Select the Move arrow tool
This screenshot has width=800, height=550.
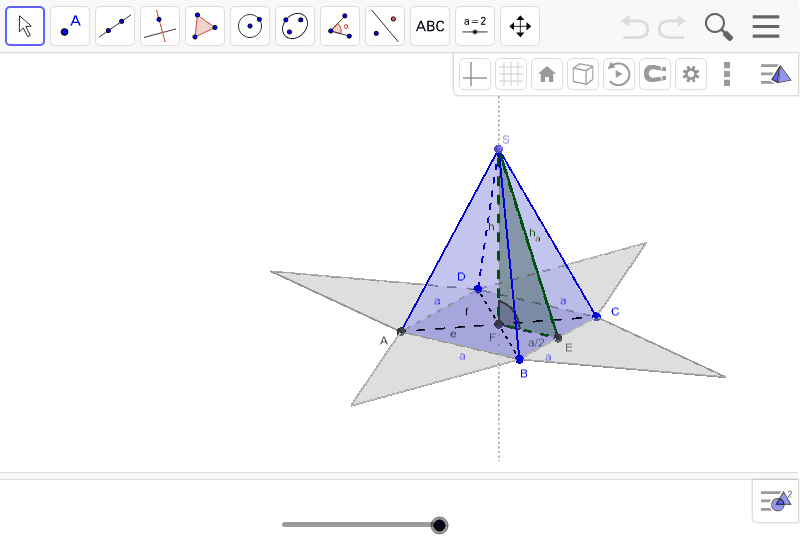[x=25, y=26]
